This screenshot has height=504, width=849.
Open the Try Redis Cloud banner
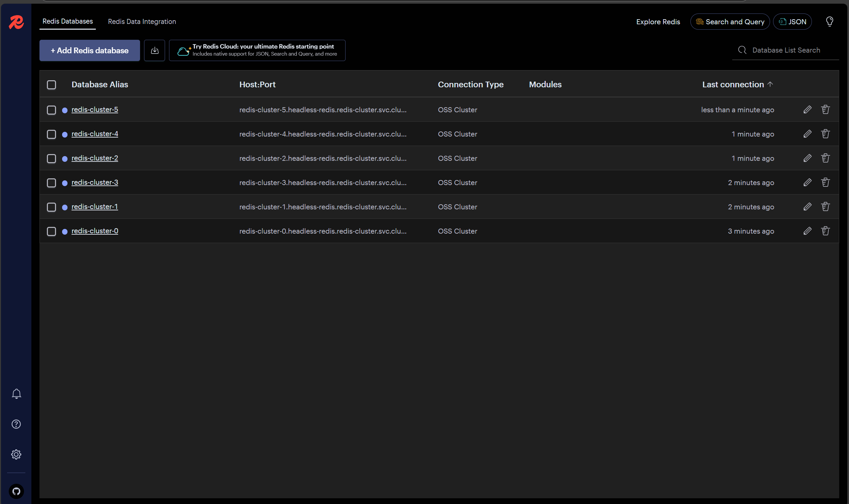pos(257,50)
